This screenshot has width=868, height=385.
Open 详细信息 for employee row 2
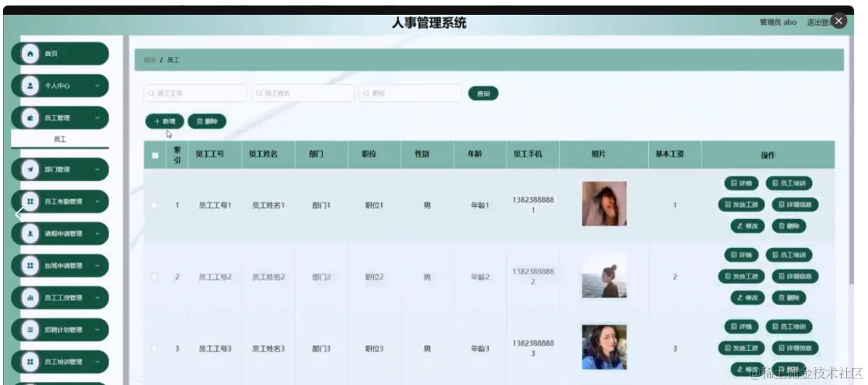point(795,277)
